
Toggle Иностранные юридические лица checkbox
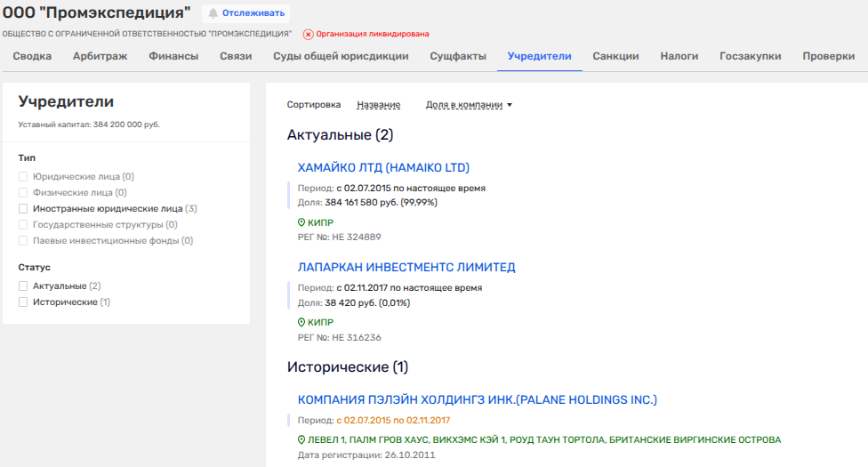click(23, 209)
